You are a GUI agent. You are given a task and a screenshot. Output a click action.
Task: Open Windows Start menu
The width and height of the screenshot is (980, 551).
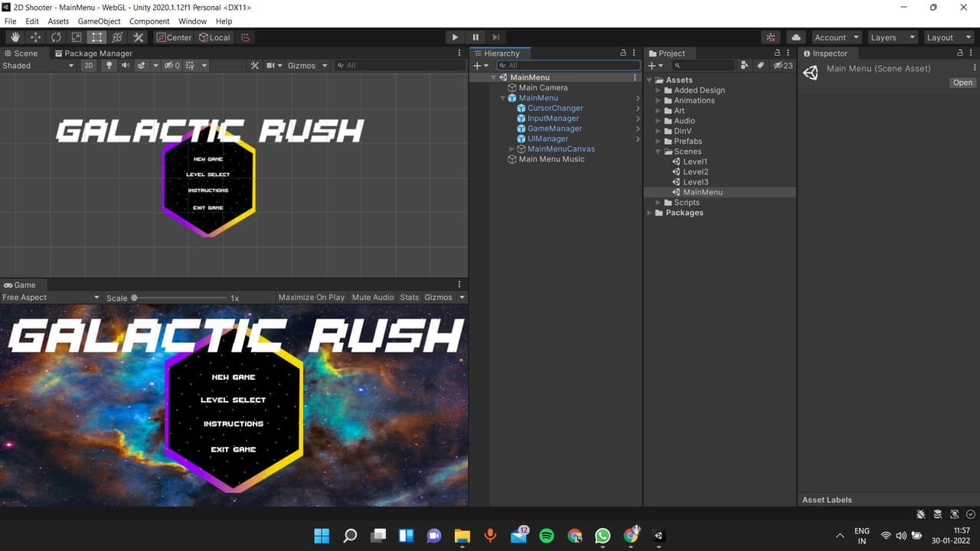point(322,536)
